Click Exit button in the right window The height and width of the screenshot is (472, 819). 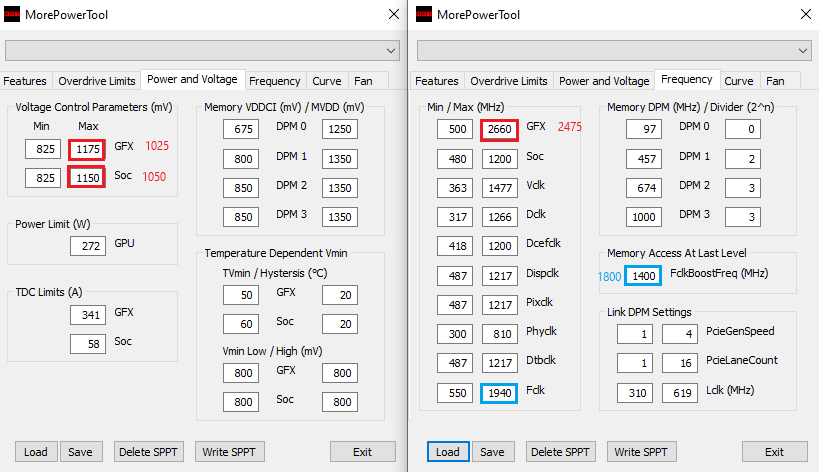[x=775, y=452]
